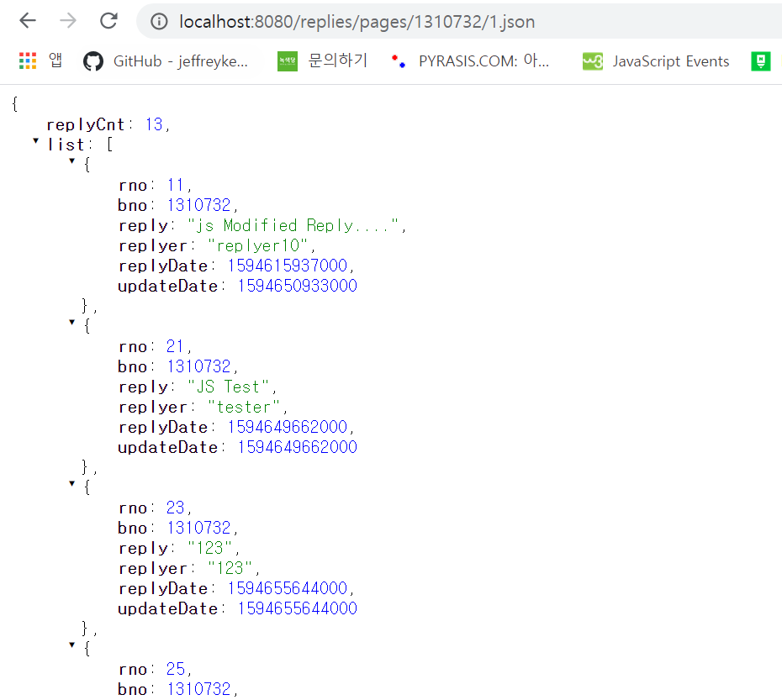
Task: Click the bno value in the rno 11 object
Action: click(x=198, y=205)
